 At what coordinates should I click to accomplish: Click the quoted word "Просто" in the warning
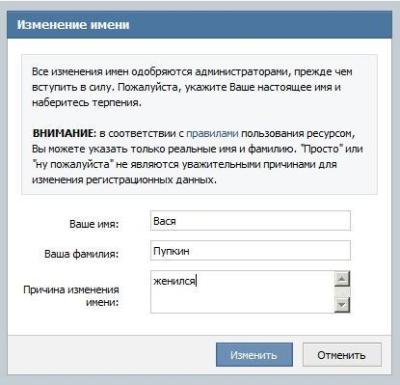321,149
